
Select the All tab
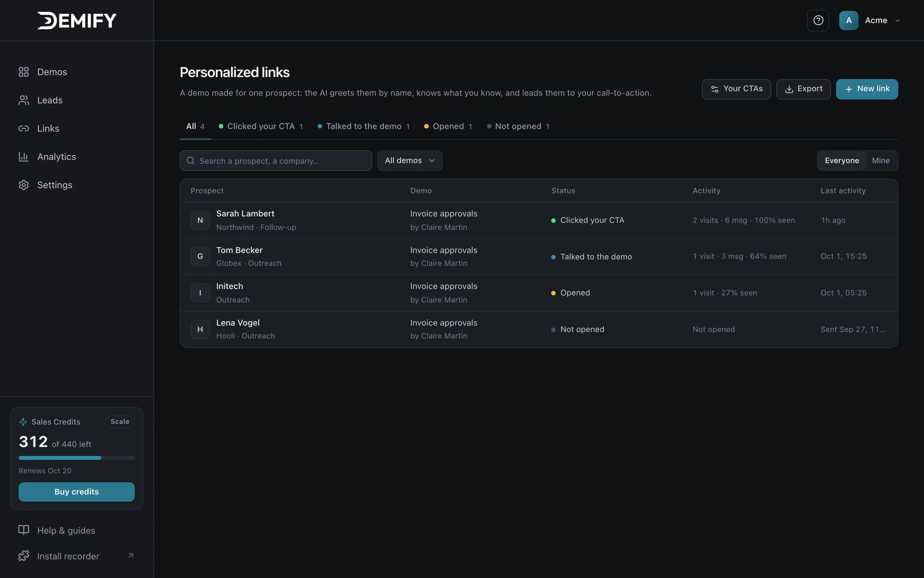195,127
